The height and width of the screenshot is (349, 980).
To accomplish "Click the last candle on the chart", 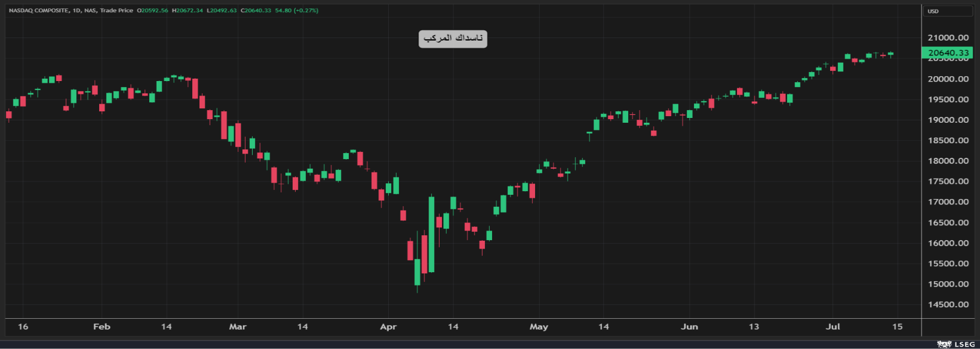I will click(x=891, y=54).
